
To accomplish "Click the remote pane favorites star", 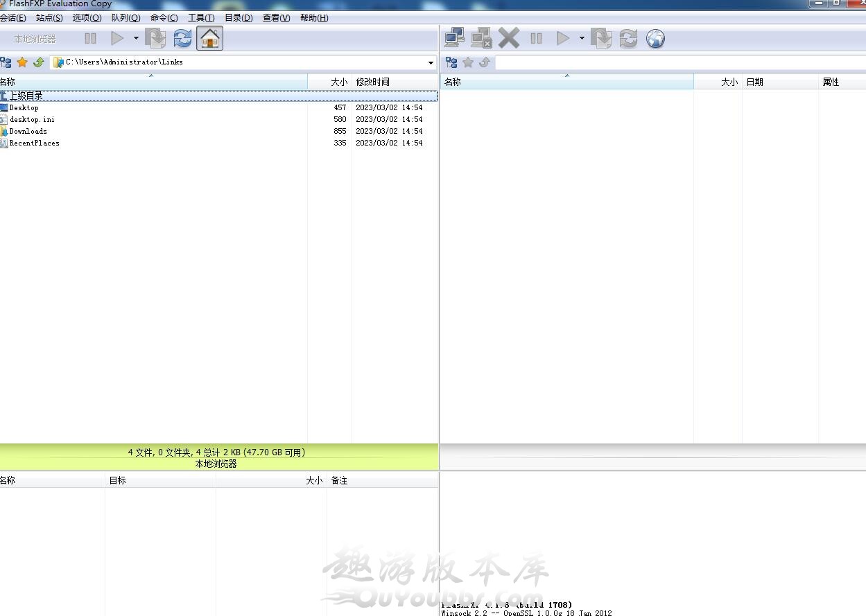I will (x=468, y=62).
